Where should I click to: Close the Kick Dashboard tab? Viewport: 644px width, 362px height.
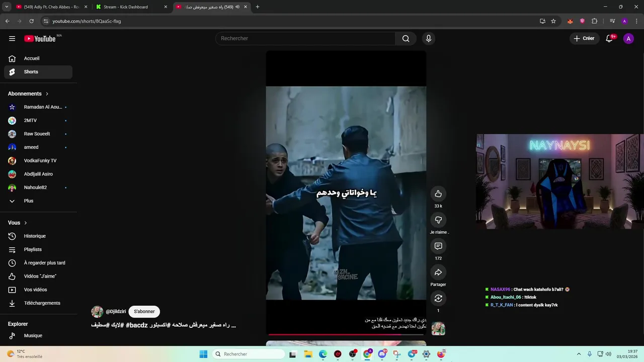coord(166,7)
